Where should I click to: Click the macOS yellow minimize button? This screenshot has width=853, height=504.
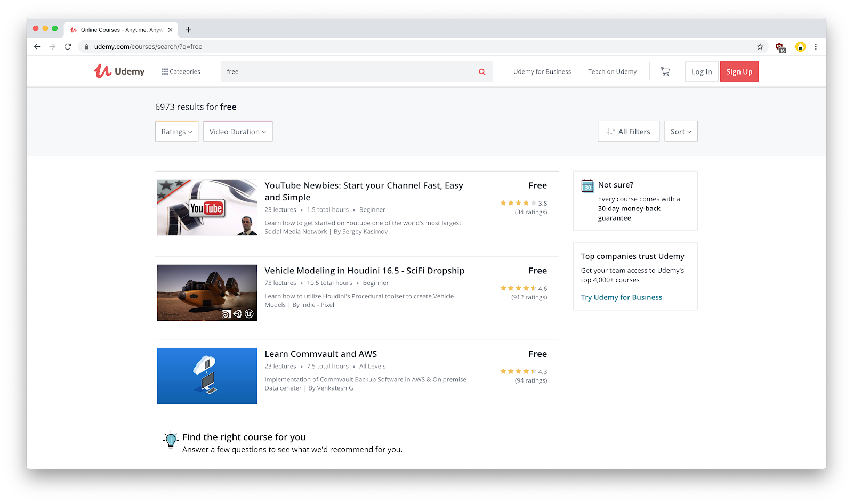tap(45, 29)
